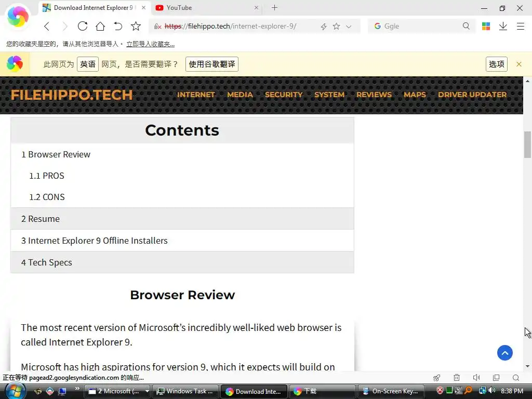
Task: Click the 使用谷歌翻译 translate button
Action: tap(212, 64)
